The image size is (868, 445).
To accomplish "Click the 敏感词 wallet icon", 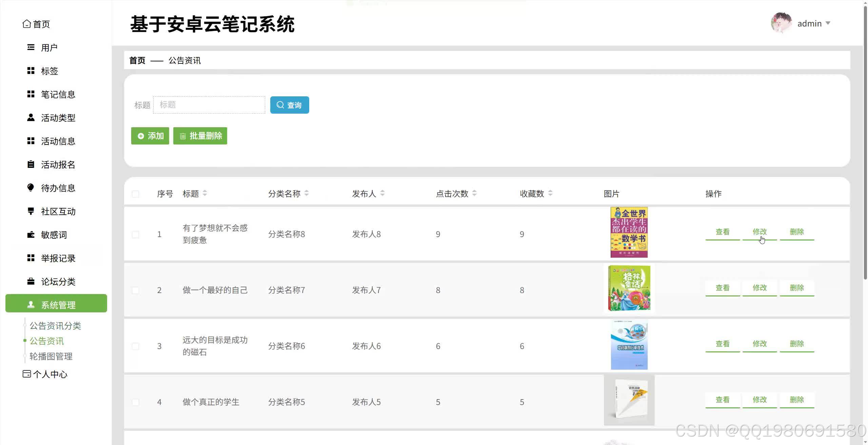I will coord(31,235).
